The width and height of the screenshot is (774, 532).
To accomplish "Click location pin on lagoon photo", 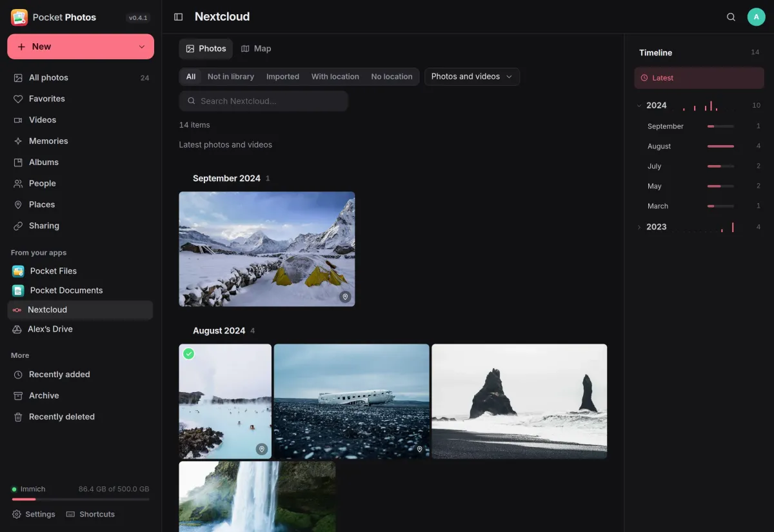I will 262,449.
